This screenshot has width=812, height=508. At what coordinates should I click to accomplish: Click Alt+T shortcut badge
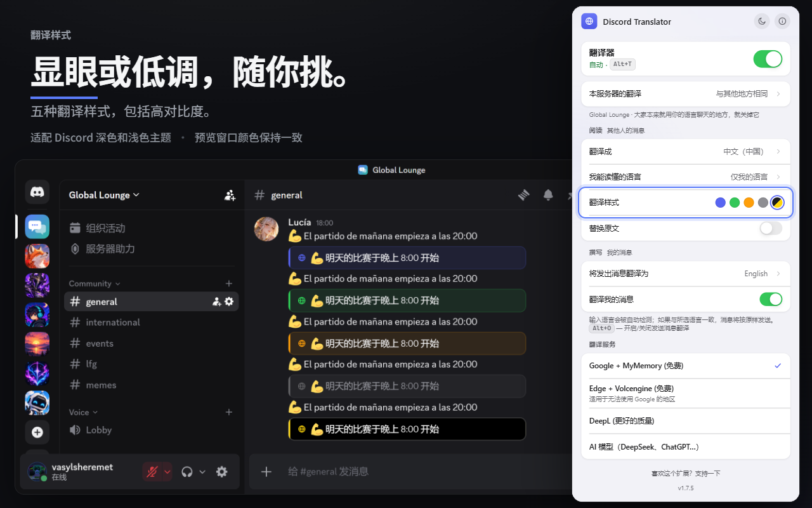point(623,64)
